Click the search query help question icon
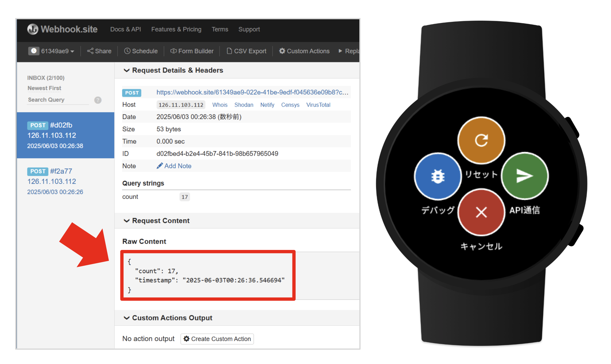Image resolution: width=611 pixels, height=364 pixels. 98,100
